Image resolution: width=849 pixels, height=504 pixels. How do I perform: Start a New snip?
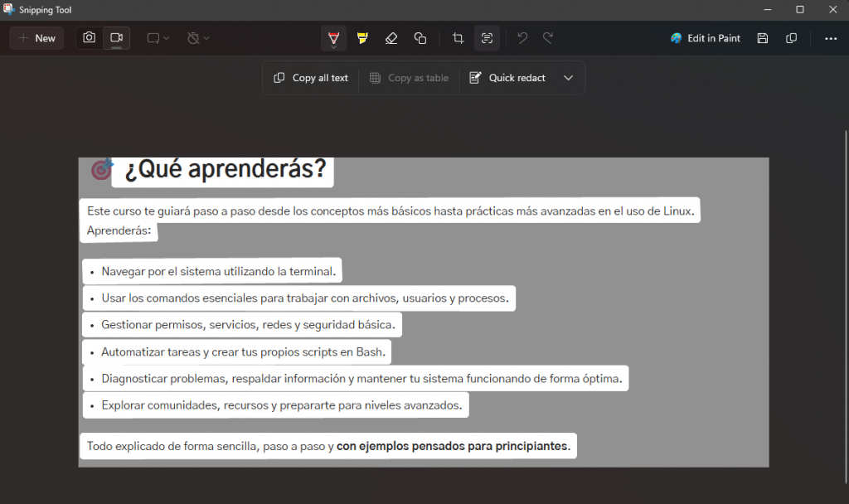(36, 38)
